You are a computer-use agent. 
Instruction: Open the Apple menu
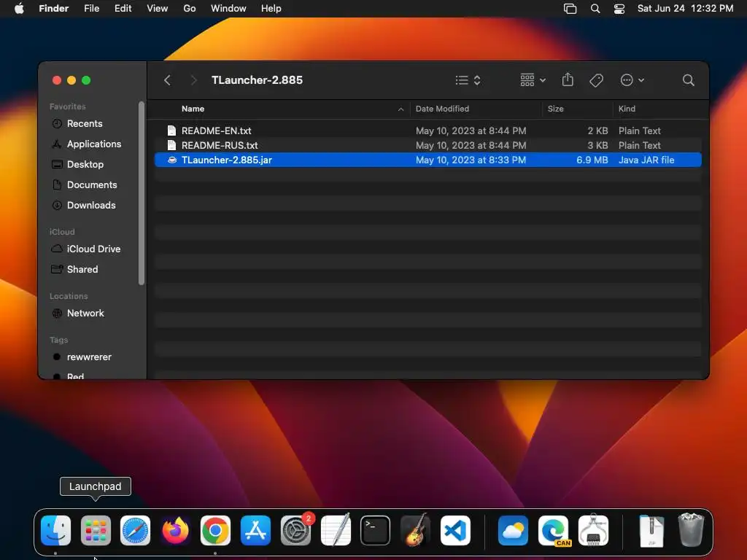(19, 9)
